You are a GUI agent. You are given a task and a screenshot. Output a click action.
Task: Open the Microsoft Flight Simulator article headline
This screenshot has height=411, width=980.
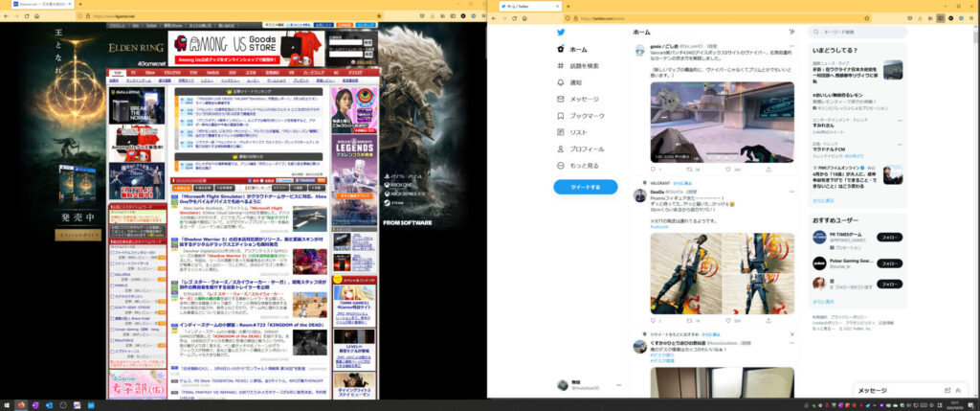click(254, 198)
